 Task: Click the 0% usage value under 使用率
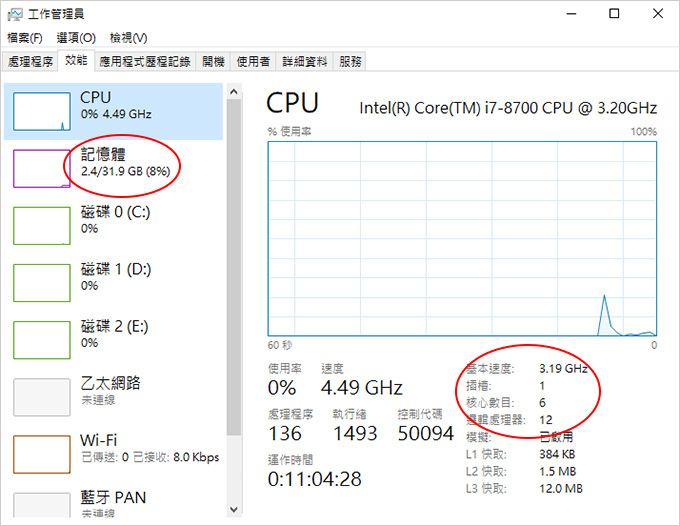[x=282, y=388]
